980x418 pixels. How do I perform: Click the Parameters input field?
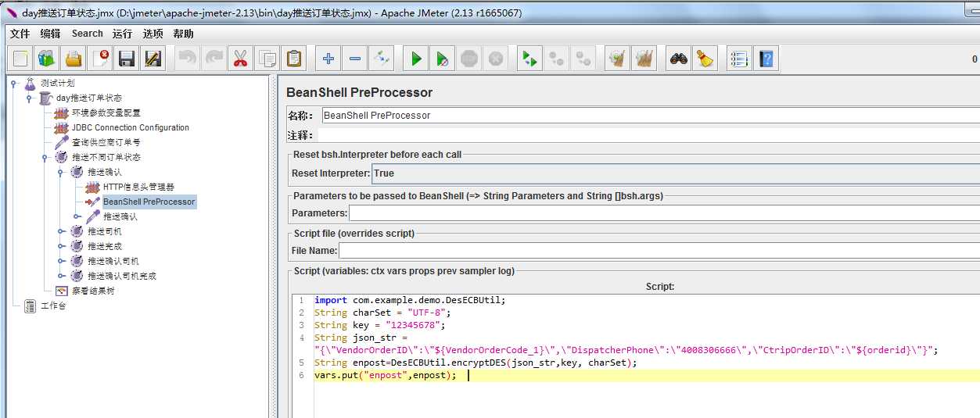(x=664, y=213)
